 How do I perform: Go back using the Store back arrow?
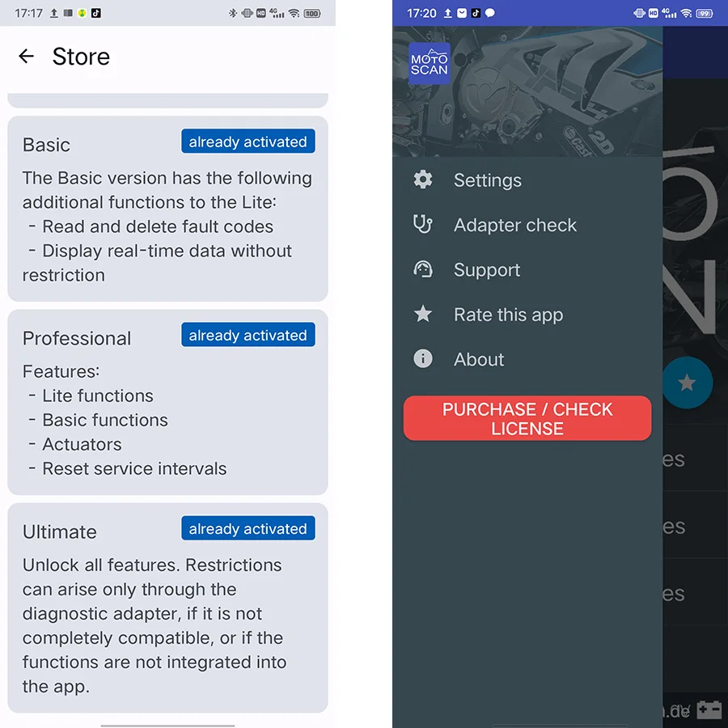coord(27,56)
